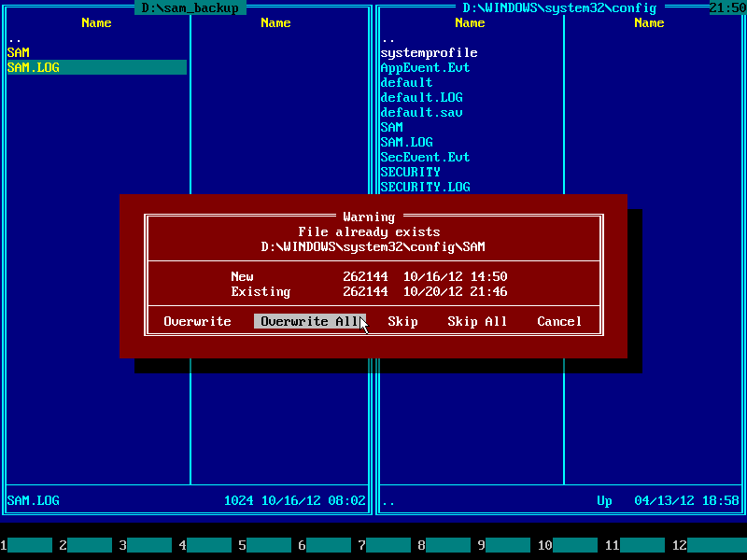747x560 pixels.
Task: Click function key 12 in bottom bar
Action: point(710,545)
